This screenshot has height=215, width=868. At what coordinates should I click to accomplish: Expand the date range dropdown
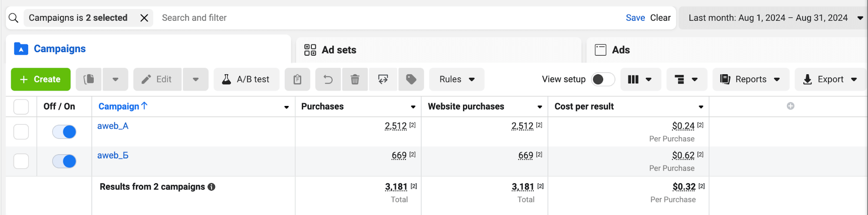click(x=860, y=18)
